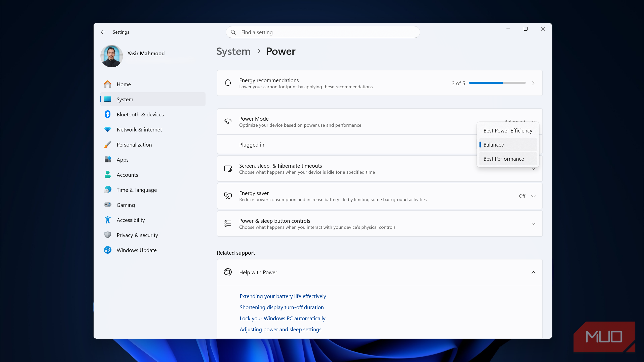644x362 pixels.
Task: Go to Bluetooth & devices settings
Action: (153, 114)
